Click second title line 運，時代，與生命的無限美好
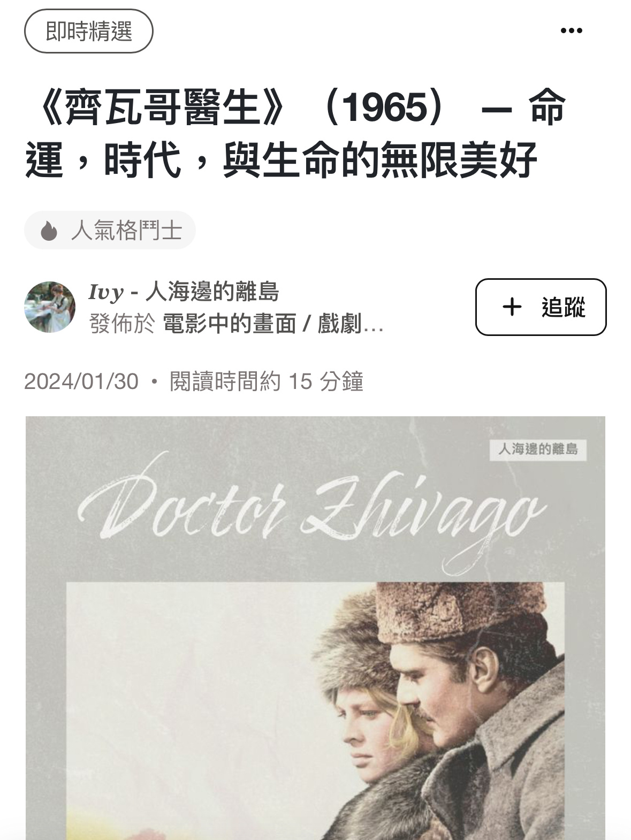Image resolution: width=631 pixels, height=840 pixels. (281, 159)
